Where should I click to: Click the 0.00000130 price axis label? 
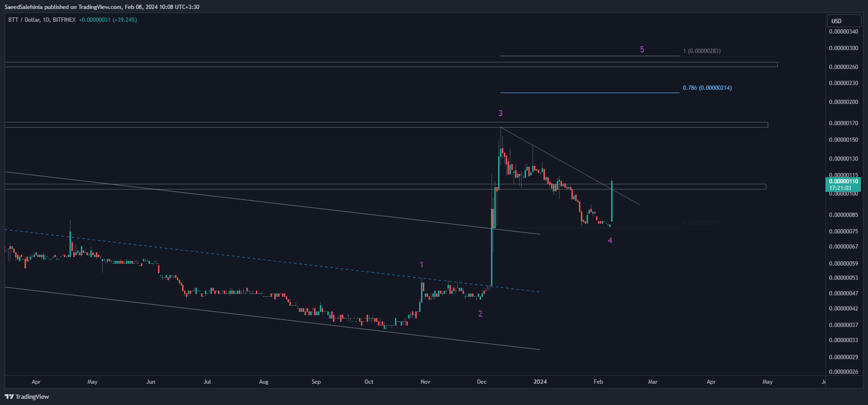[843, 159]
